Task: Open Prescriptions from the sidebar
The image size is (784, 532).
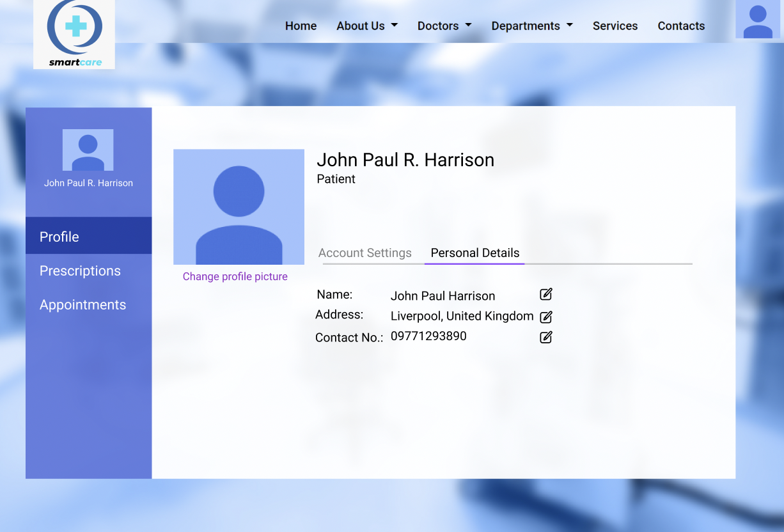Action: (80, 270)
